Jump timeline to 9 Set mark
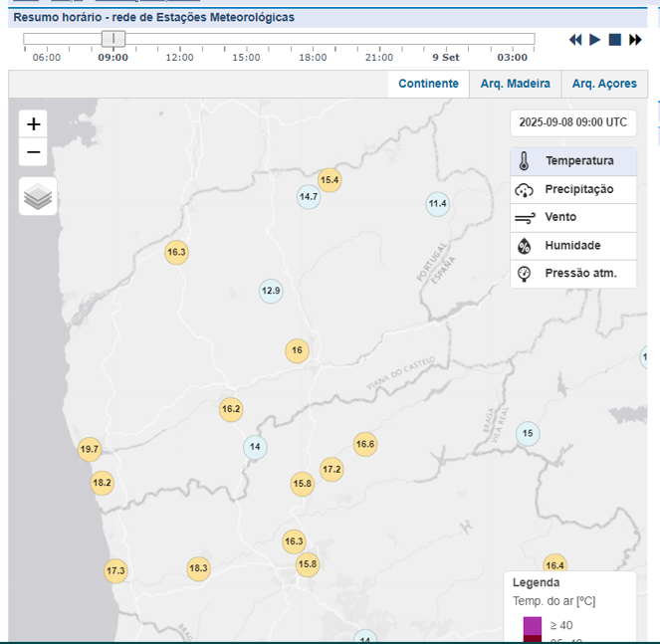Viewport: 660px width, 644px height. click(x=446, y=58)
